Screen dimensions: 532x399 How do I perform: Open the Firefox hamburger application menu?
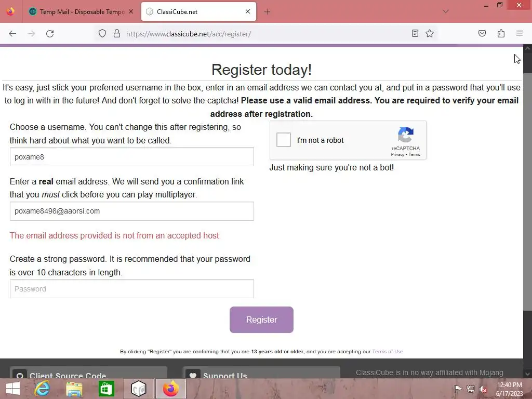[x=519, y=33]
